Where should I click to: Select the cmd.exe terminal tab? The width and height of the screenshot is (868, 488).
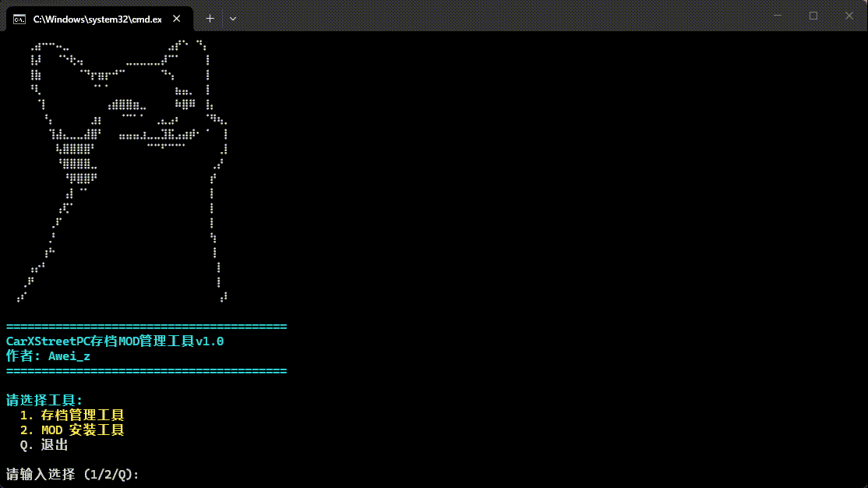click(x=100, y=19)
